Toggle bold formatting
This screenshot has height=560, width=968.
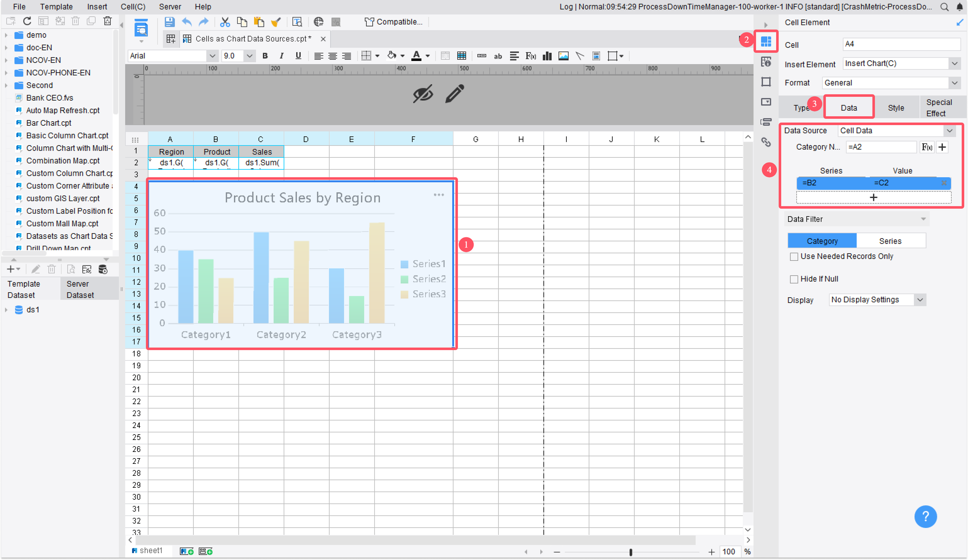265,56
